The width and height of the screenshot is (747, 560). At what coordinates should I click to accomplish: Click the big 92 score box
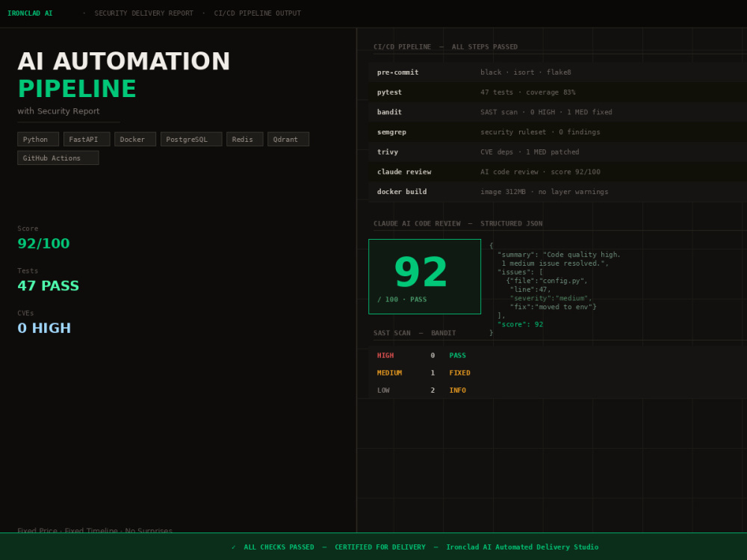(424, 277)
